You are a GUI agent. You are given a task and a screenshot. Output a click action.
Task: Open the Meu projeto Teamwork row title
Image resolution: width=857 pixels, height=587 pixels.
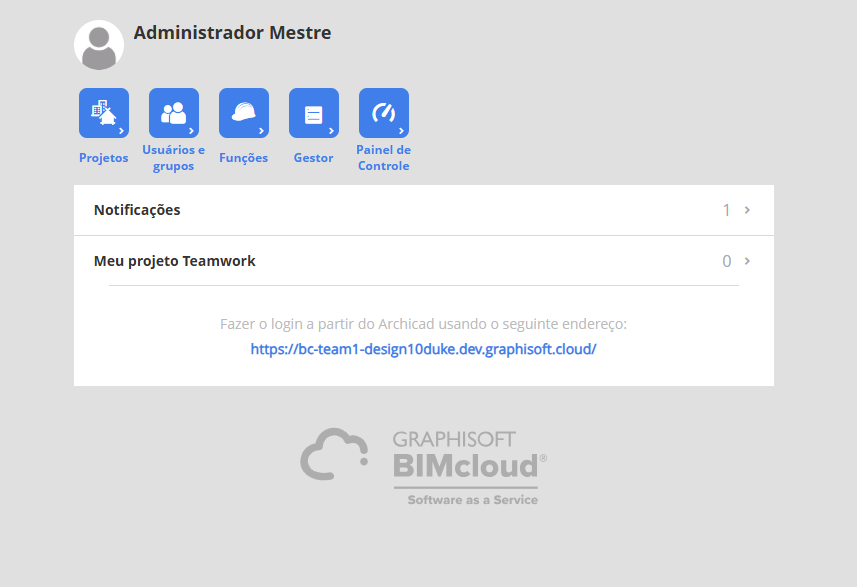[175, 261]
